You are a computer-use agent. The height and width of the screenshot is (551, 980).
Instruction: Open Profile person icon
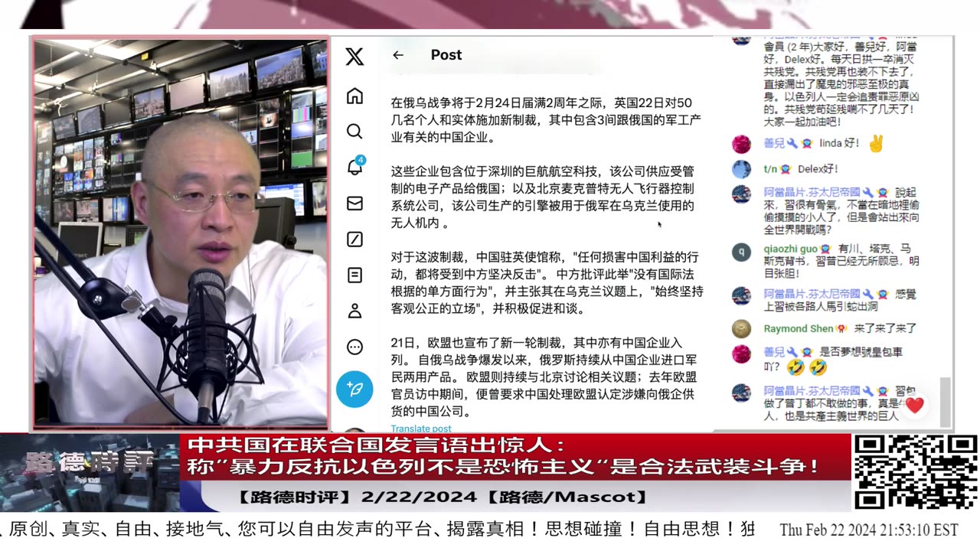pyautogui.click(x=354, y=311)
